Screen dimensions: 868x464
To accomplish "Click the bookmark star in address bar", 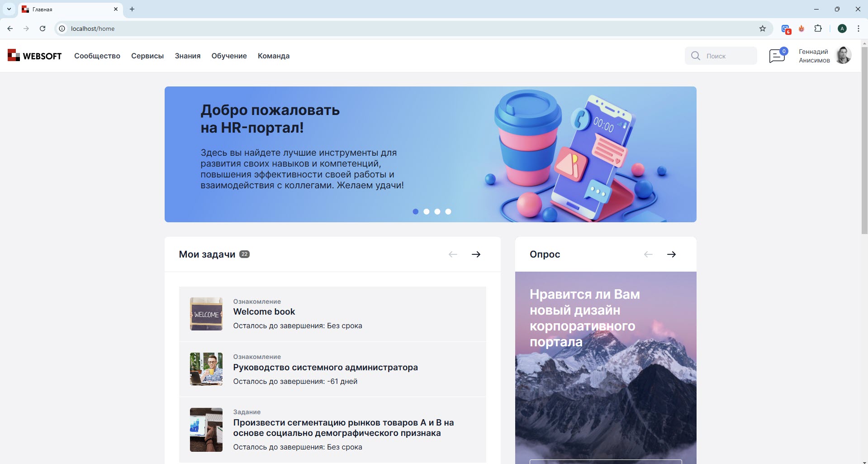I will (x=763, y=28).
